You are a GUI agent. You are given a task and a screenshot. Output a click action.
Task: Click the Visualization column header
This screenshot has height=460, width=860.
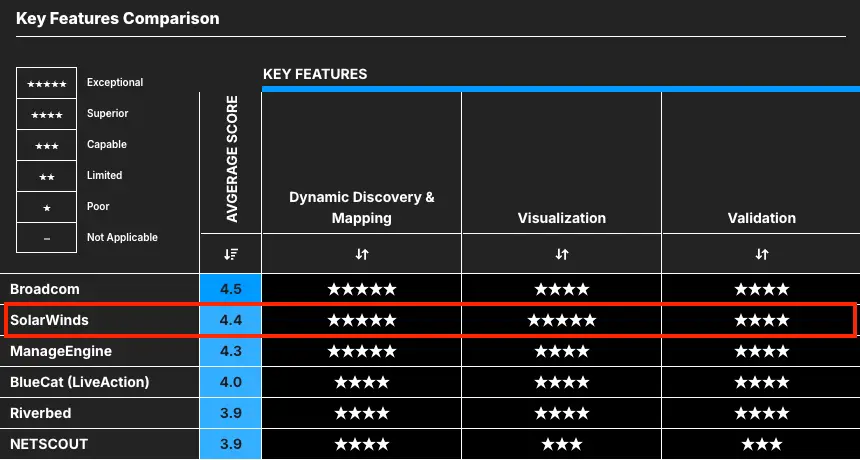pyautogui.click(x=562, y=218)
